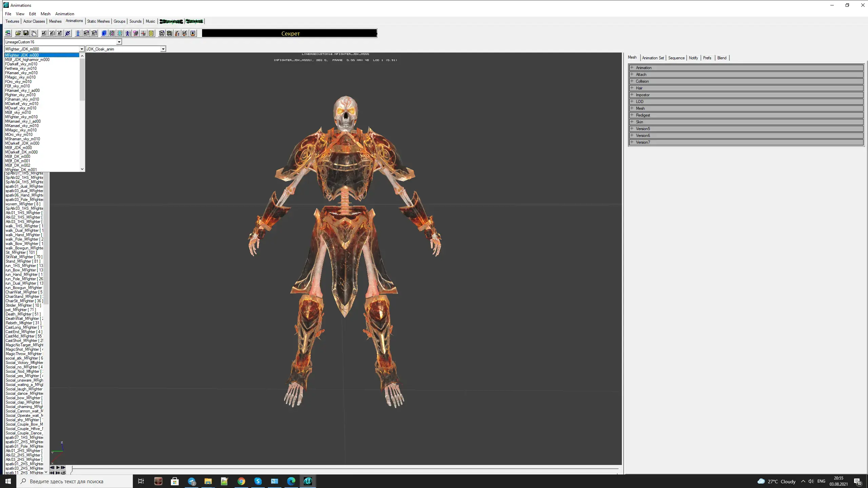Open the JDK_Cloak_anim dropdown
The height and width of the screenshot is (488, 868).
pos(163,49)
